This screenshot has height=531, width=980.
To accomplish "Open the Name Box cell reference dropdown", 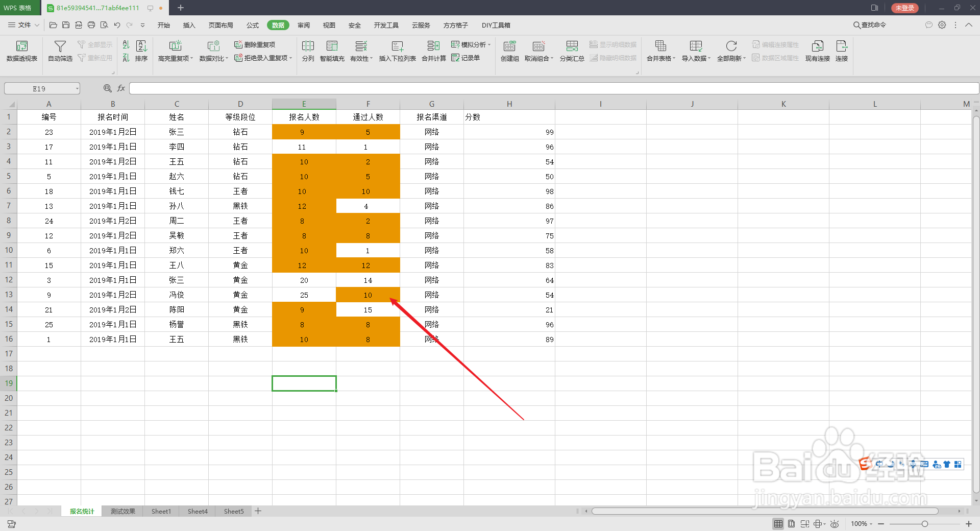I will pos(77,88).
